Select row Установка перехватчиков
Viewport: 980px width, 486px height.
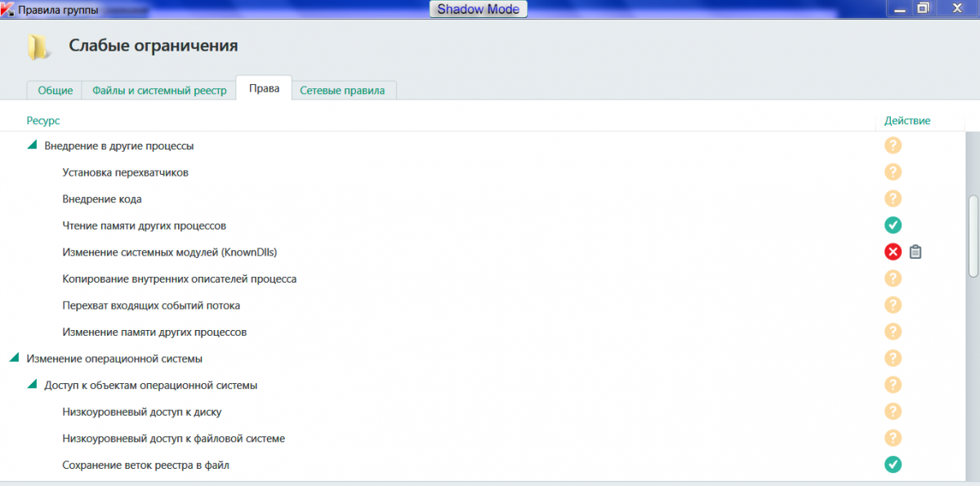click(482, 172)
